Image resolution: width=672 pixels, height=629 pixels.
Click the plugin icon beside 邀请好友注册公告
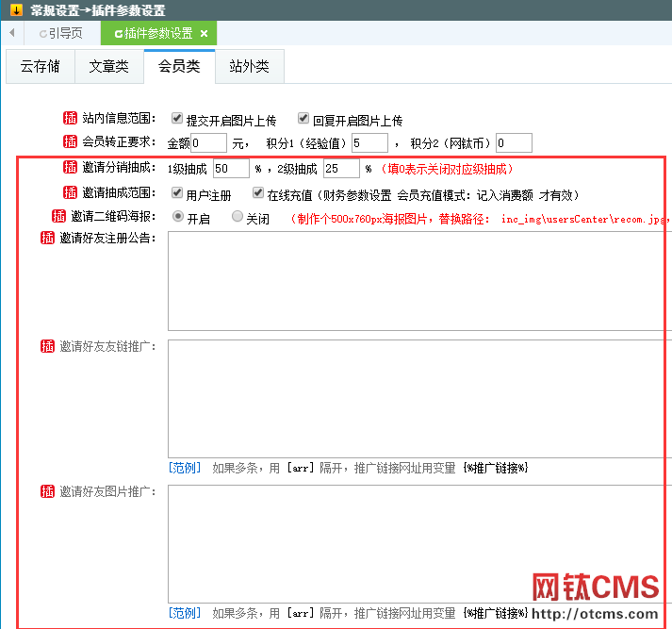point(47,238)
